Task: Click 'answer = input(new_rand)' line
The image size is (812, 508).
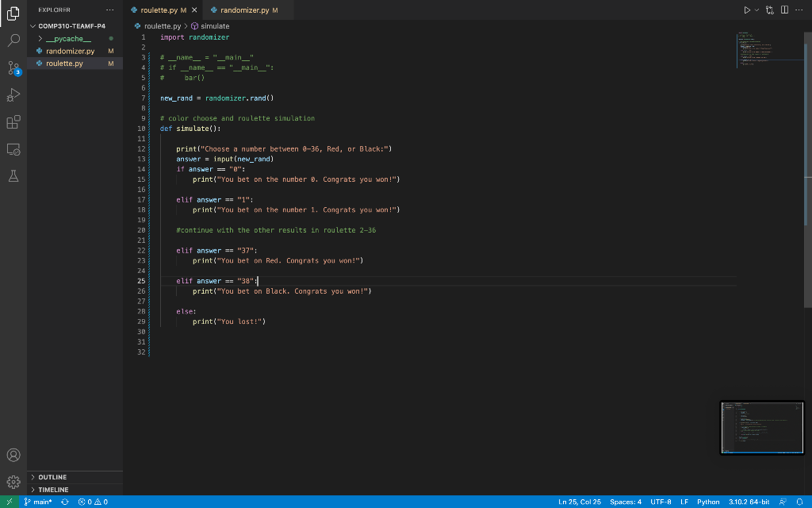Action: (224, 159)
